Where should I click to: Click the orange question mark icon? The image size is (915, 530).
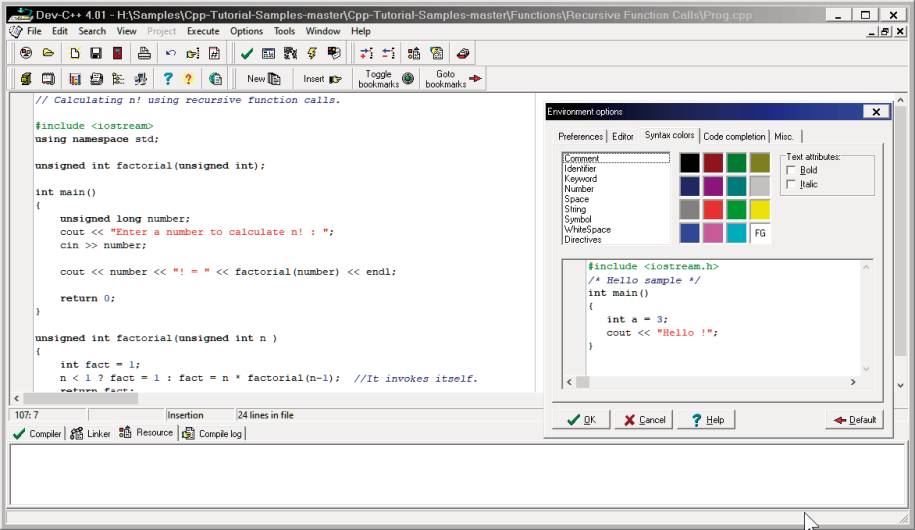pyautogui.click(x=188, y=79)
